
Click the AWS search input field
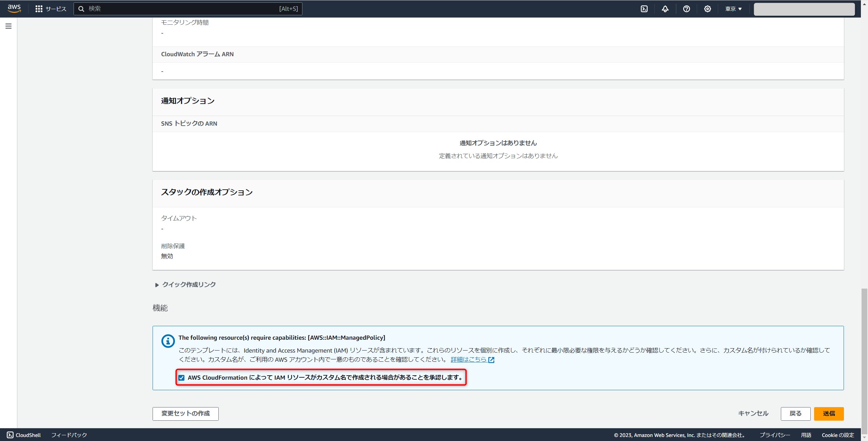click(x=183, y=9)
